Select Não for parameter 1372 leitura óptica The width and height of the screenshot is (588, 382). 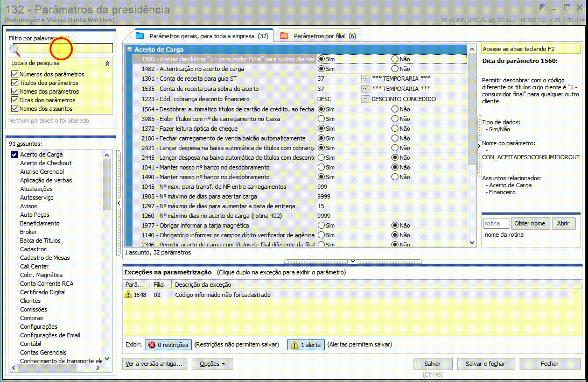tap(395, 129)
